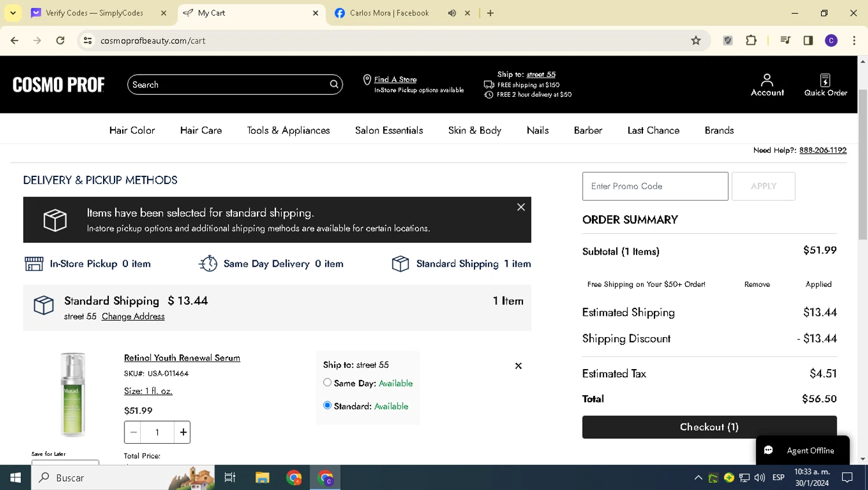Open Tools & Appliances menu
The width and height of the screenshot is (868, 490).
point(288,130)
